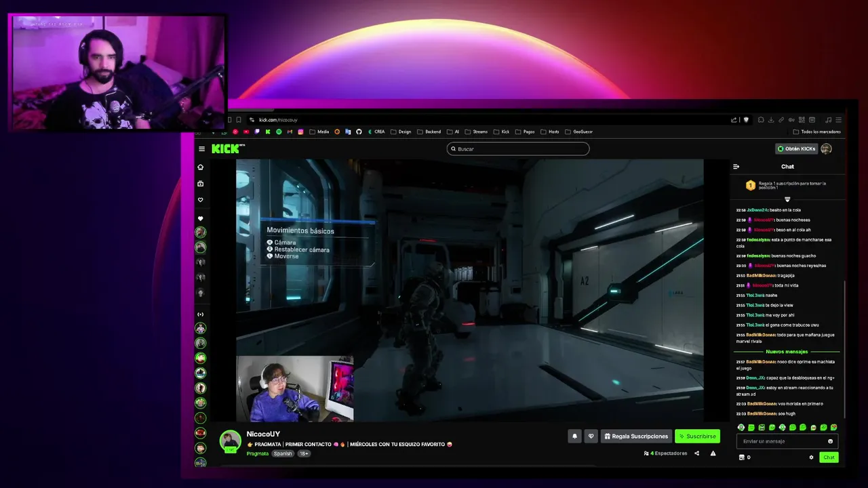
Task: Open the Design bookmarks folder
Action: tap(401, 131)
